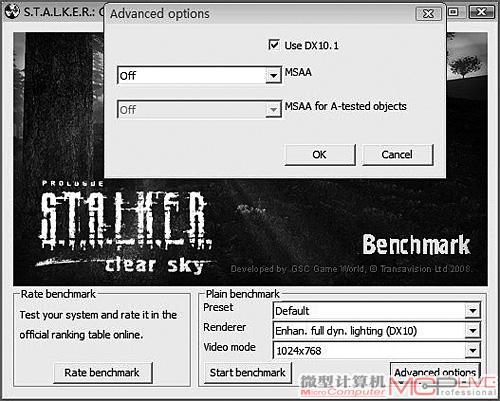Click arrow of A-tested objects combo box
This screenshot has height=401, width=500.
click(273, 110)
